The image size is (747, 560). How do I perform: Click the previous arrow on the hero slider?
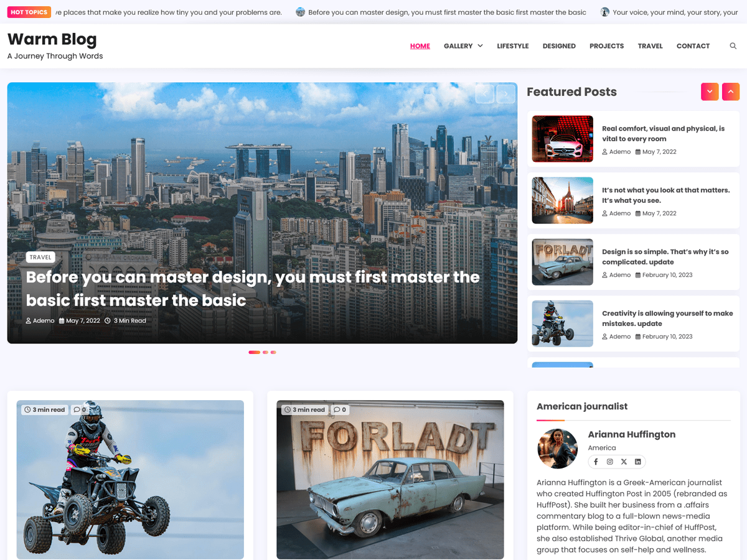tap(484, 93)
